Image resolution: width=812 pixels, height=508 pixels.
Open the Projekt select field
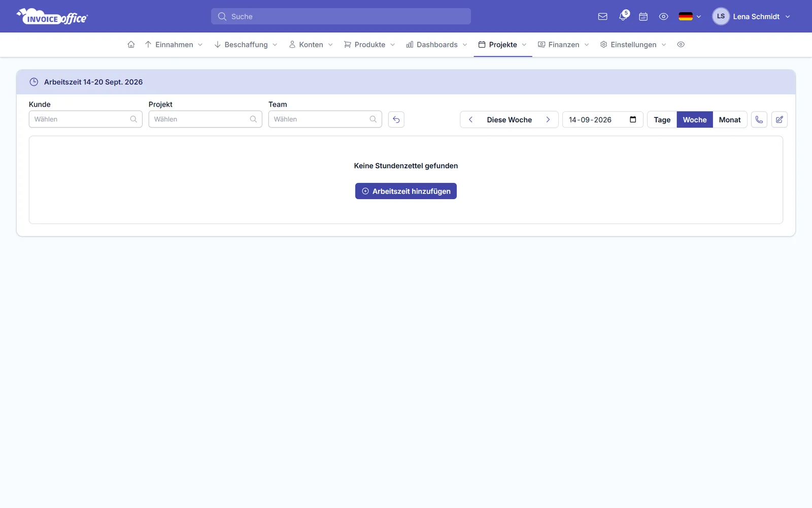tap(206, 119)
